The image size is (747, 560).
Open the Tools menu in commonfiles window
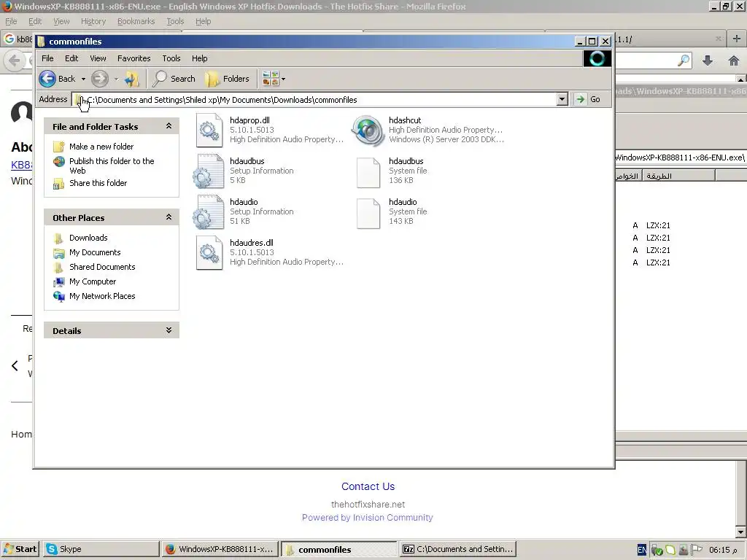coord(171,58)
